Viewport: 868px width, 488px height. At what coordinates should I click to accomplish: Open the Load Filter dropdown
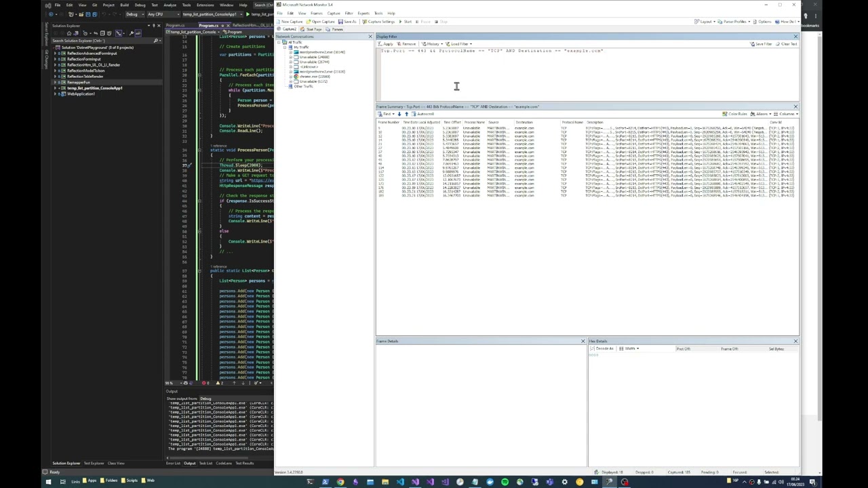(x=458, y=44)
